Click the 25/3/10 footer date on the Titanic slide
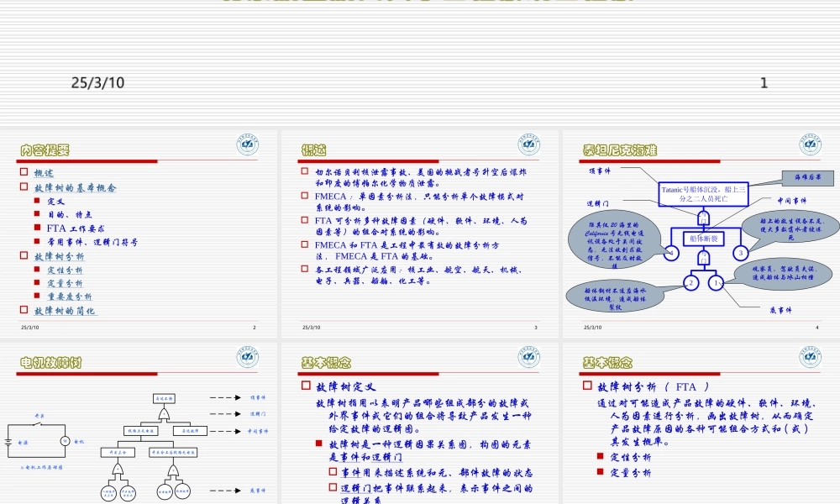The image size is (840, 504). tap(592, 328)
